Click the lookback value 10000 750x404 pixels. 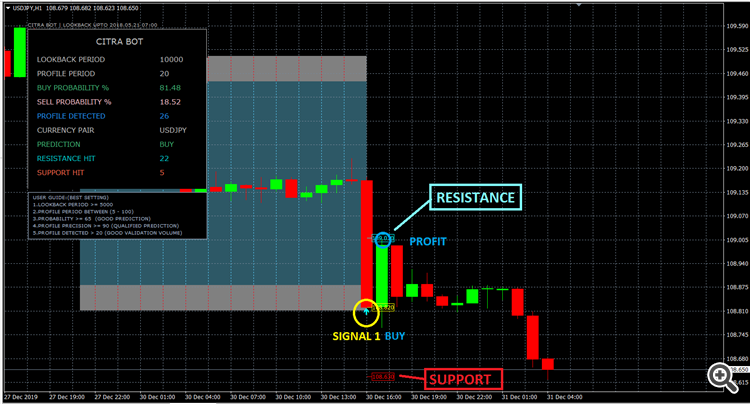(x=171, y=60)
